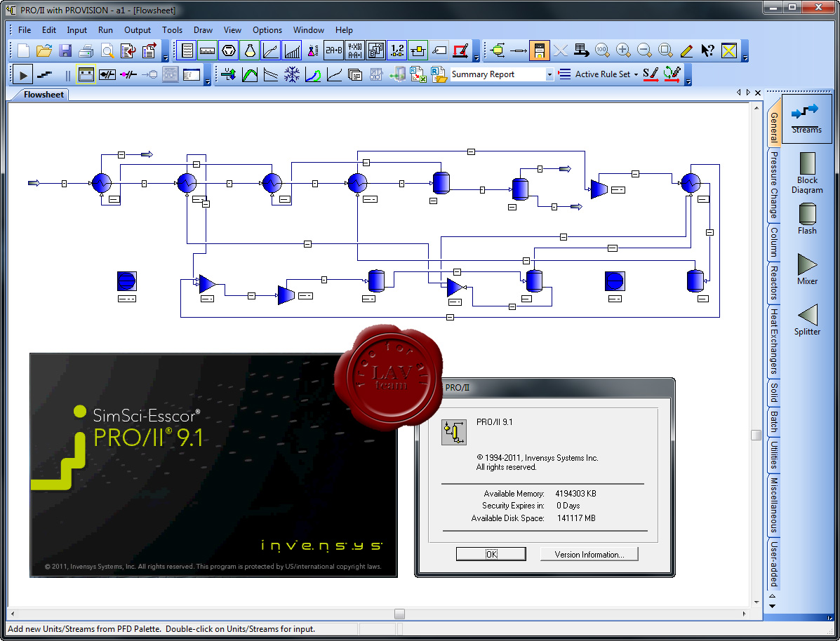
Task: Expand Active Rule Set dropdown
Action: [x=636, y=74]
